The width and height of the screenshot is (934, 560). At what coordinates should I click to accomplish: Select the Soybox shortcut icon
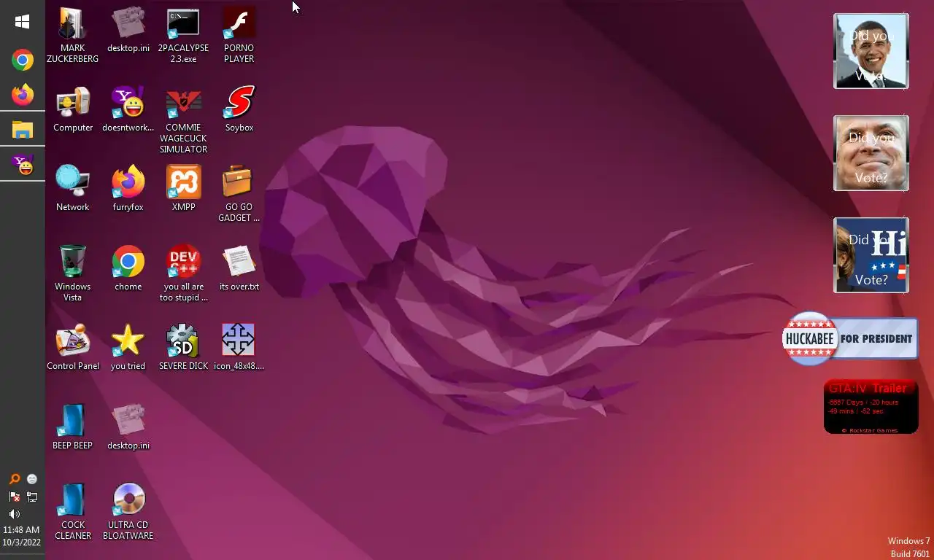(239, 109)
